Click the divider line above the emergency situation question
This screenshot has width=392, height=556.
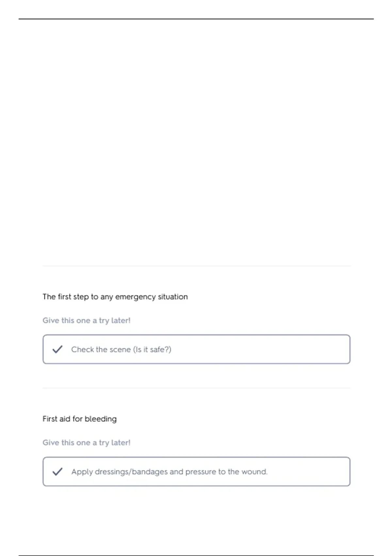(x=196, y=266)
